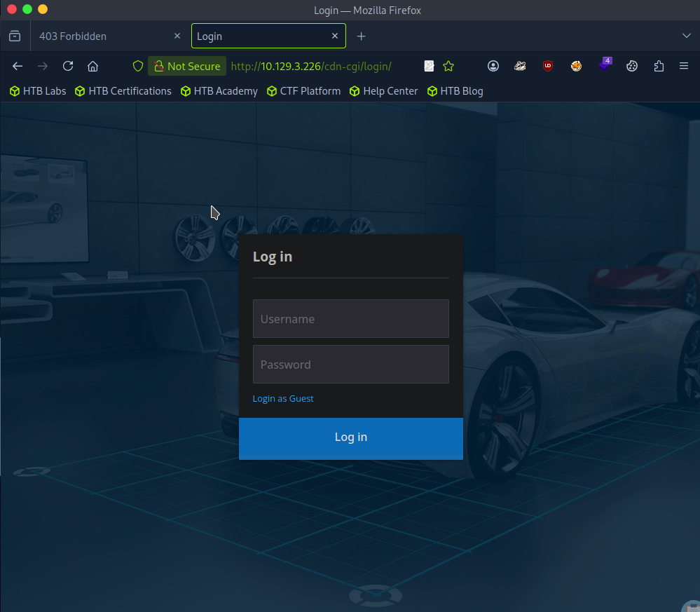Viewport: 700px width, 612px height.
Task: Open the cookie editor extension
Action: point(631,66)
